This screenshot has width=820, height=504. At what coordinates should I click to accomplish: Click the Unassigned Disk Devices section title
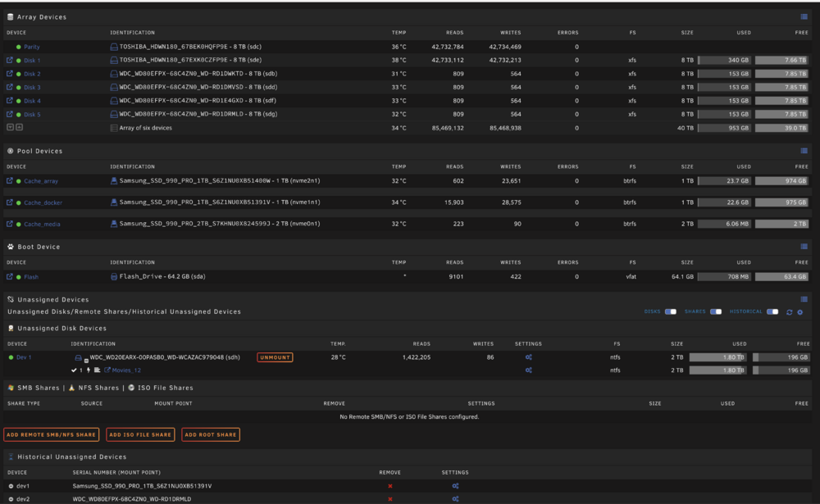click(x=61, y=329)
